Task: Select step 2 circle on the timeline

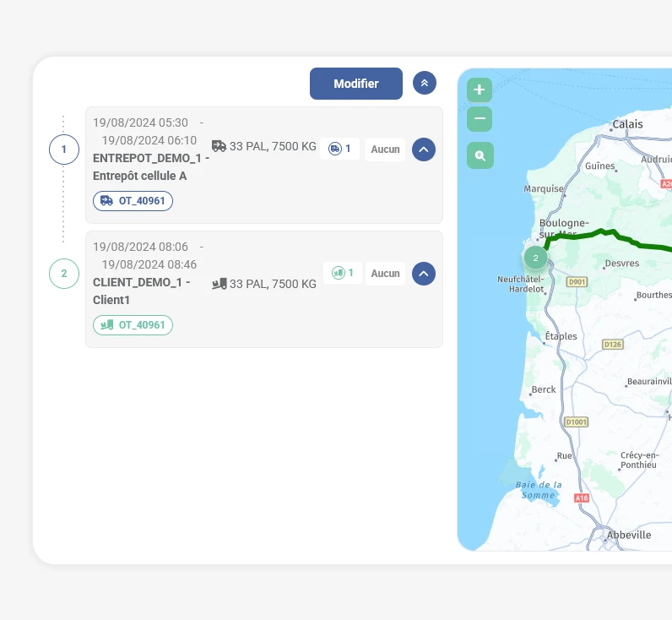Action: point(63,274)
